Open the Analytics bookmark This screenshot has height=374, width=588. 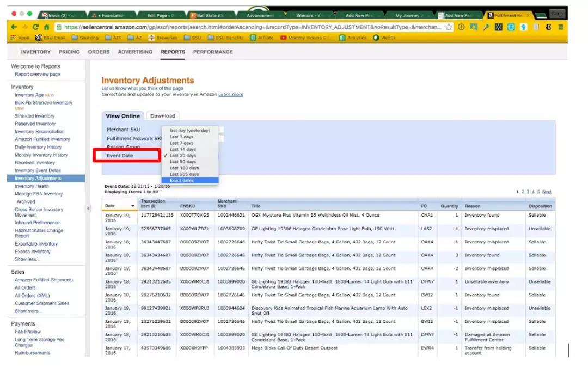point(353,38)
